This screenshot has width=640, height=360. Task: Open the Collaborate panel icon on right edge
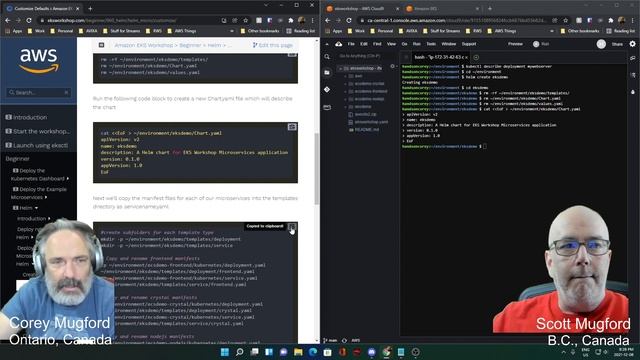tap(633, 58)
